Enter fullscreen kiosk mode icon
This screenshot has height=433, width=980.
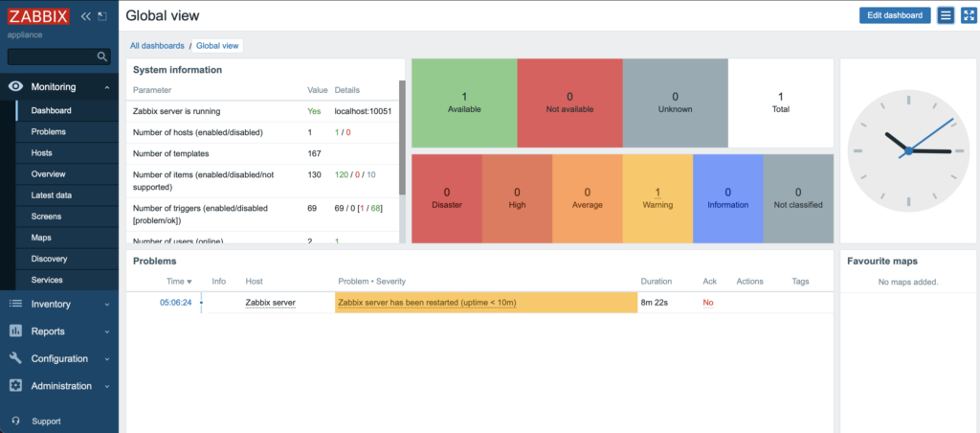pyautogui.click(x=968, y=15)
